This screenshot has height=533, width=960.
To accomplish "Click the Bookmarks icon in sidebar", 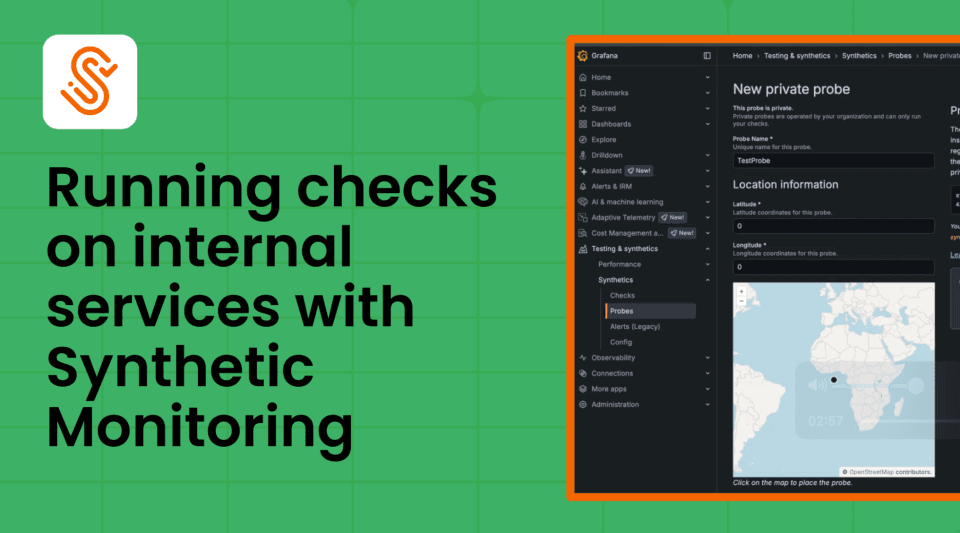I will pyautogui.click(x=583, y=93).
